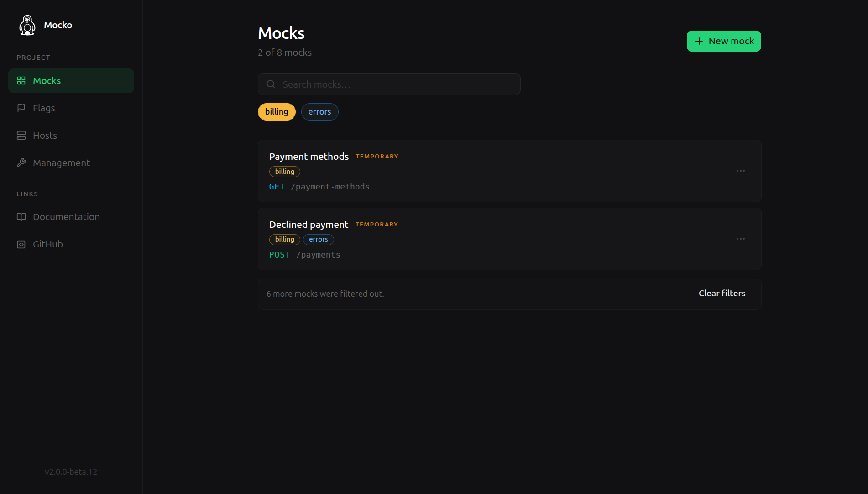The image size is (868, 494).
Task: Toggle the errors filter chip on
Action: (x=319, y=112)
